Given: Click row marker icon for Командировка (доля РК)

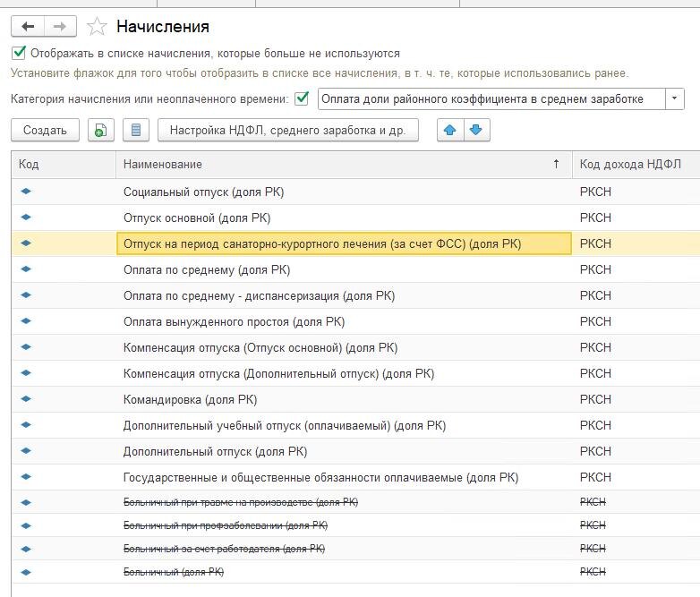Looking at the screenshot, I should coord(26,398).
